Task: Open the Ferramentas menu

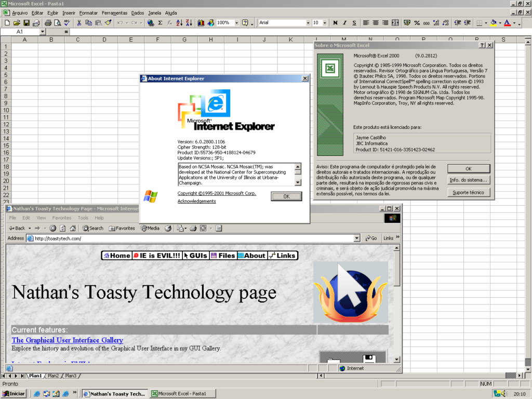Action: [114, 12]
